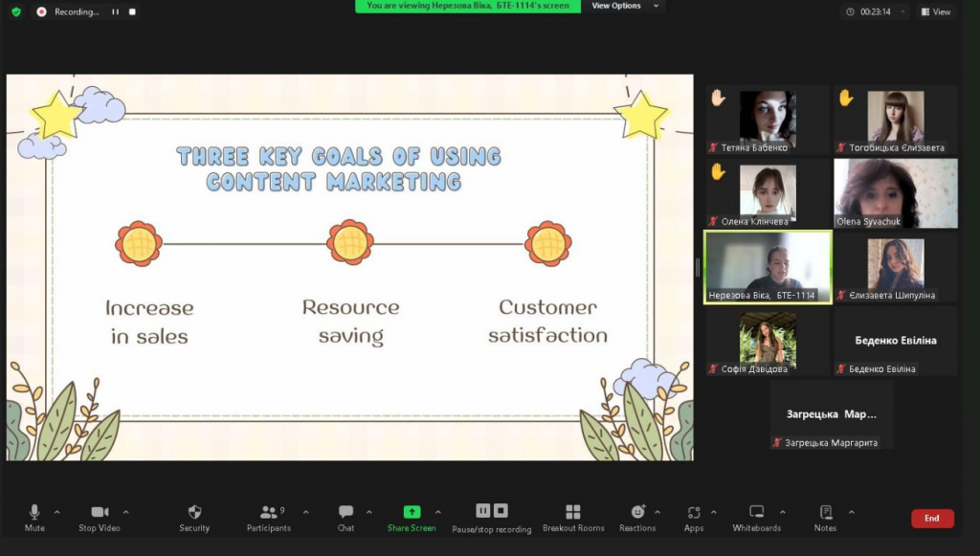Open the Apps panel
980x556 pixels.
click(694, 513)
